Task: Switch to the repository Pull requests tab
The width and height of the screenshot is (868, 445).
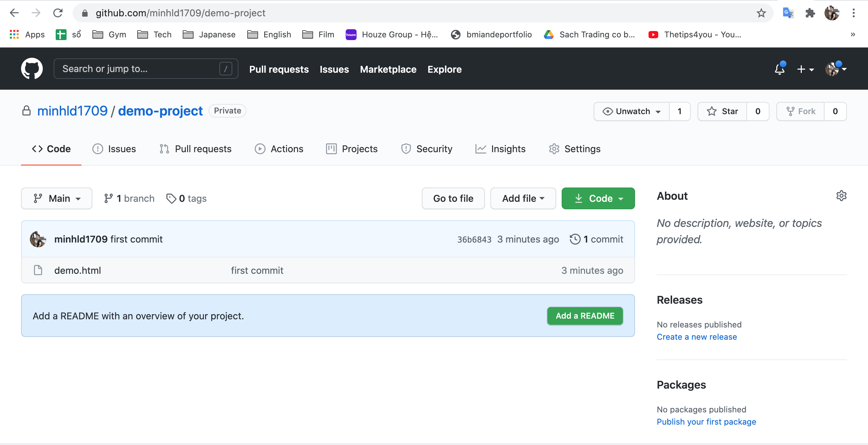Action: tap(195, 149)
